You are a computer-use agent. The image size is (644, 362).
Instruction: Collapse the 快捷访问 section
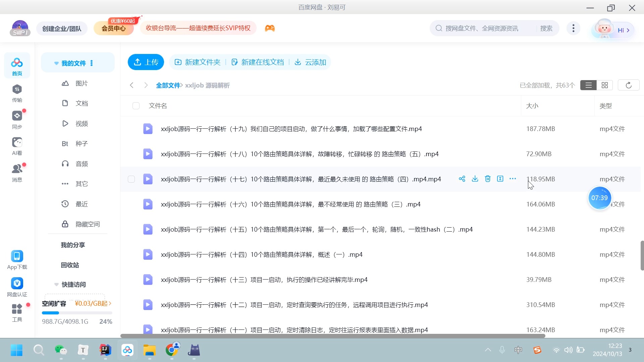tap(56, 285)
